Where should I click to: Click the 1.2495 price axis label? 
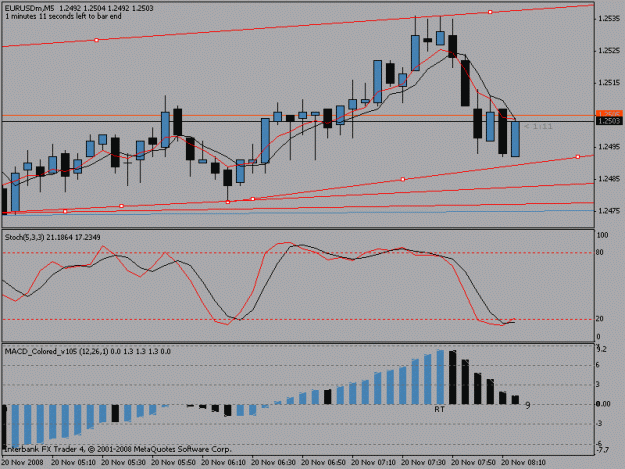click(609, 147)
